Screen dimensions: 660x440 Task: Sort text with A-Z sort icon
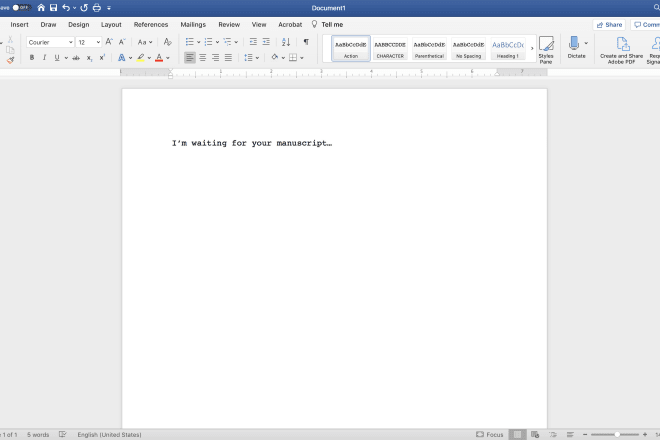coord(286,42)
